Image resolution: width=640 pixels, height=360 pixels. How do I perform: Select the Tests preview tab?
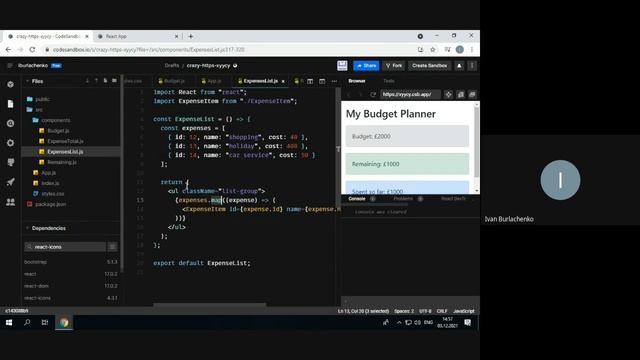(389, 81)
